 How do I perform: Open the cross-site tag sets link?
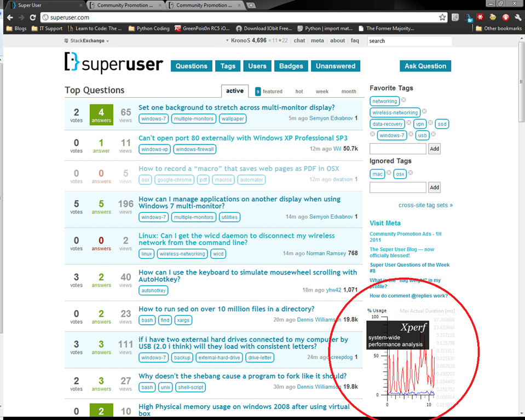[425, 205]
